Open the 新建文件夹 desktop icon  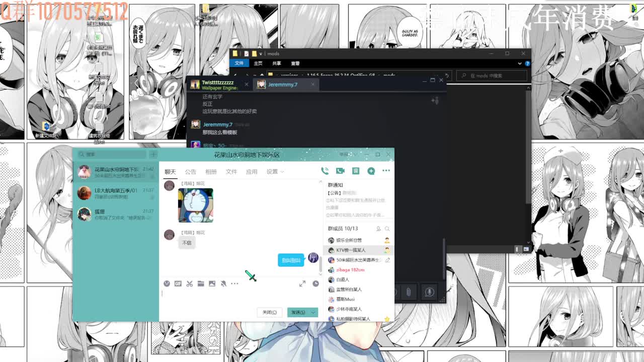pyautogui.click(x=46, y=129)
